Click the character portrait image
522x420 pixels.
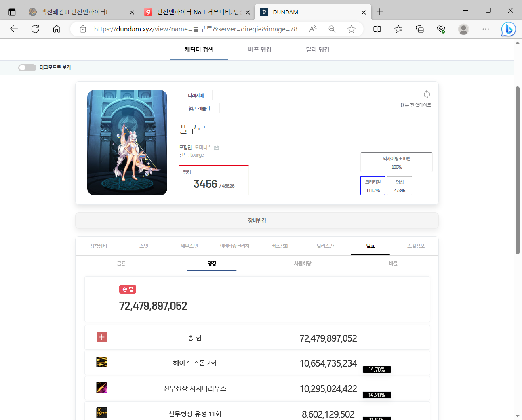127,143
